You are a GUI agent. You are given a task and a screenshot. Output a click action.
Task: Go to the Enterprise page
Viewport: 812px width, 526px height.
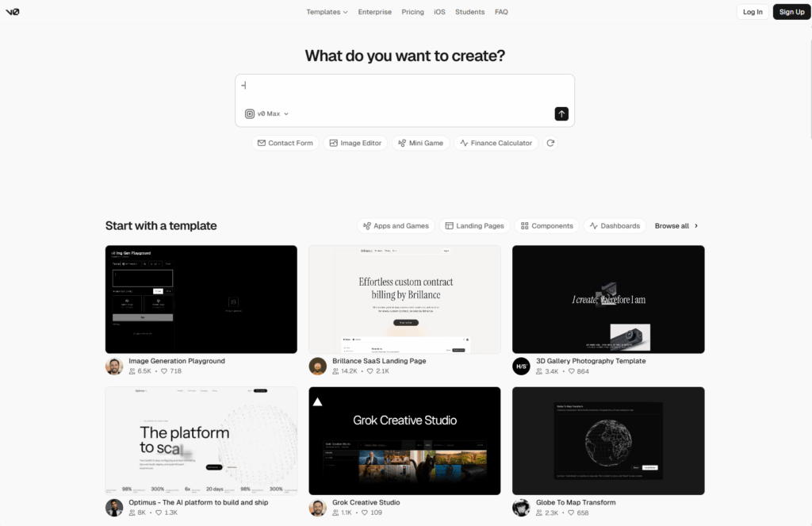[374, 12]
